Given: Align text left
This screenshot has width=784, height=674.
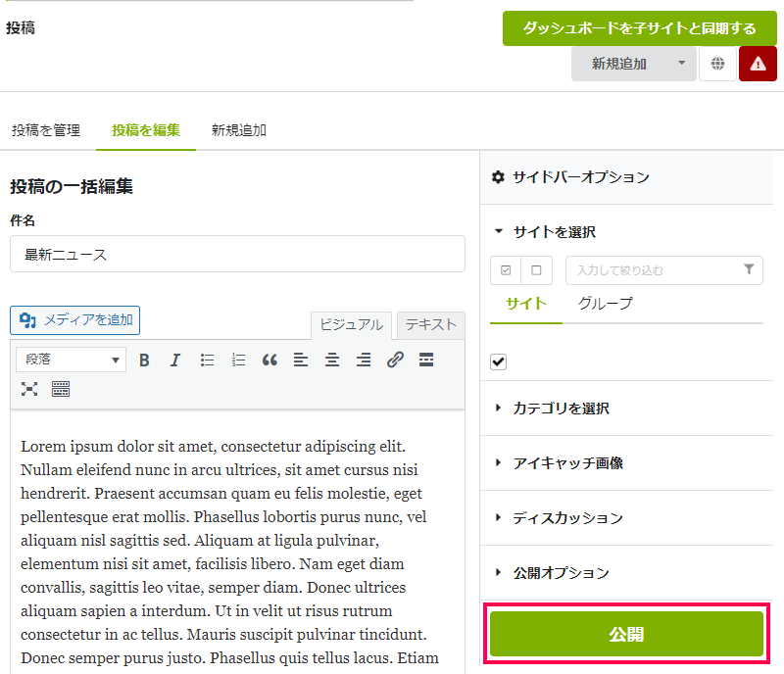Looking at the screenshot, I should (x=301, y=360).
